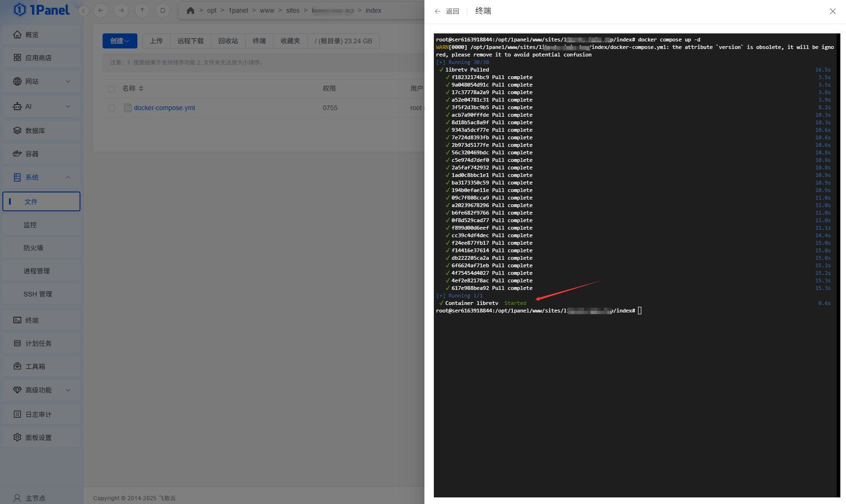Close the terminal drawer

(x=833, y=11)
